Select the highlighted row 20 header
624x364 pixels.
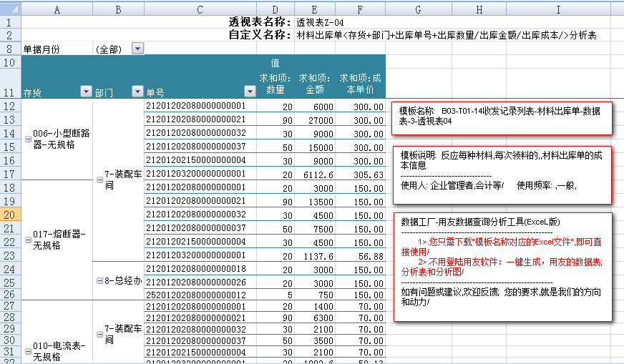tap(10, 215)
